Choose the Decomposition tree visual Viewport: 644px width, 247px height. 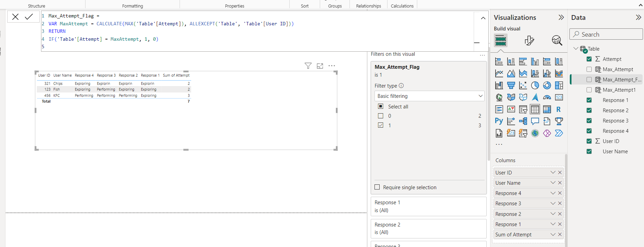pyautogui.click(x=523, y=121)
